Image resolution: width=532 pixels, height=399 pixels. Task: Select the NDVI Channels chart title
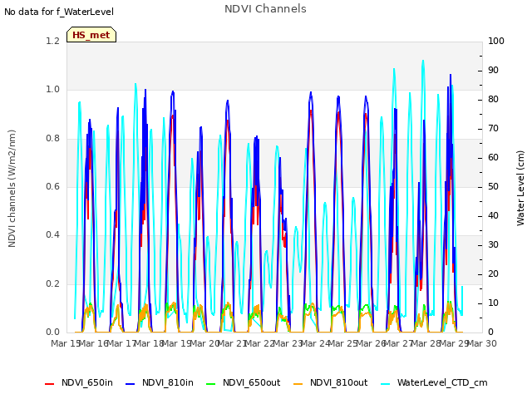(265, 9)
